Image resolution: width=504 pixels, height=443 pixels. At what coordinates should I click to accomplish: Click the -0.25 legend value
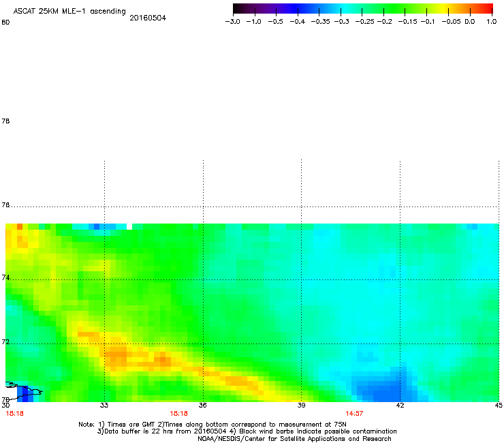(365, 22)
